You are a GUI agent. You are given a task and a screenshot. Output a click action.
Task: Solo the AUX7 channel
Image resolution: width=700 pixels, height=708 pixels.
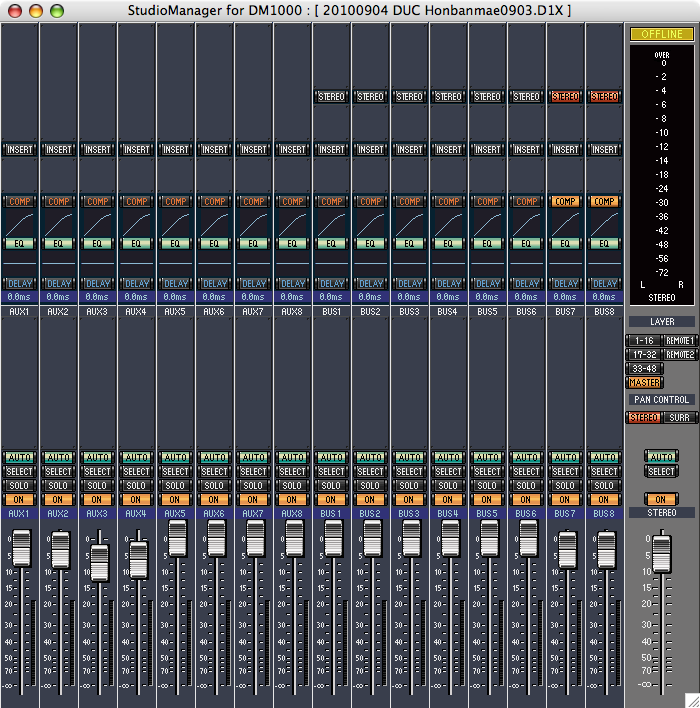253,485
